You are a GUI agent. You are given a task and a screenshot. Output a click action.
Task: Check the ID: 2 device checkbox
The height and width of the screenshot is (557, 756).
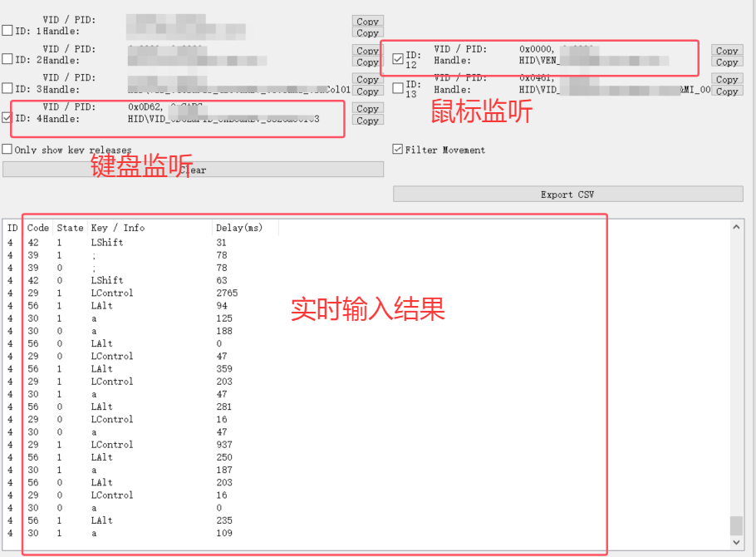click(7, 59)
